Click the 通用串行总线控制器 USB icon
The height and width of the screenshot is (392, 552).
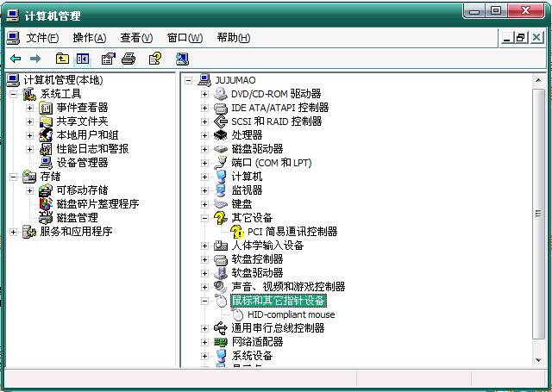[x=221, y=328]
